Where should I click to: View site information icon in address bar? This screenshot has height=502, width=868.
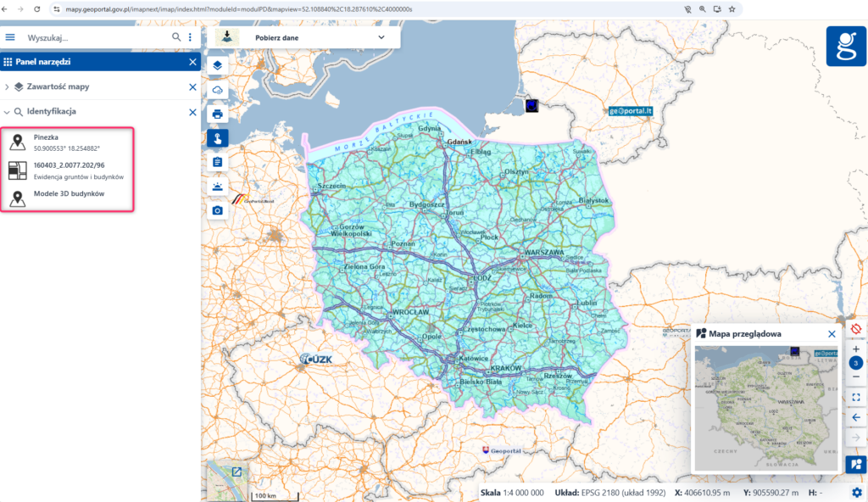57,8
